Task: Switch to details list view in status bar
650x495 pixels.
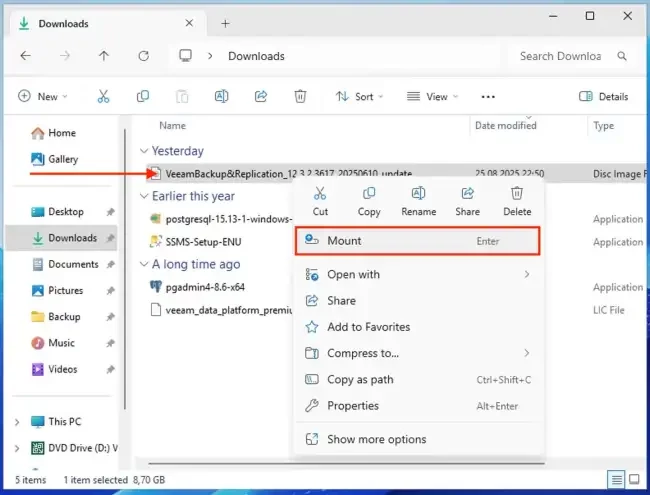Action: pos(616,480)
